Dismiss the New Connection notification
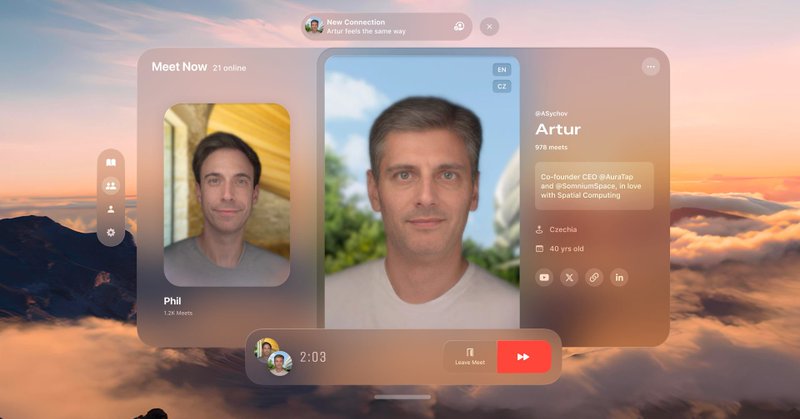 pos(489,27)
